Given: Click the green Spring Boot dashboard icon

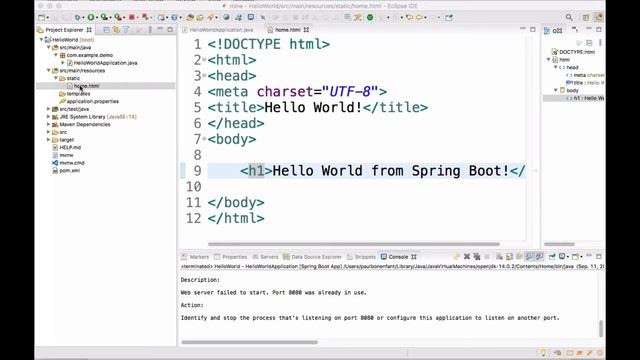Looking at the screenshot, I should [x=370, y=18].
